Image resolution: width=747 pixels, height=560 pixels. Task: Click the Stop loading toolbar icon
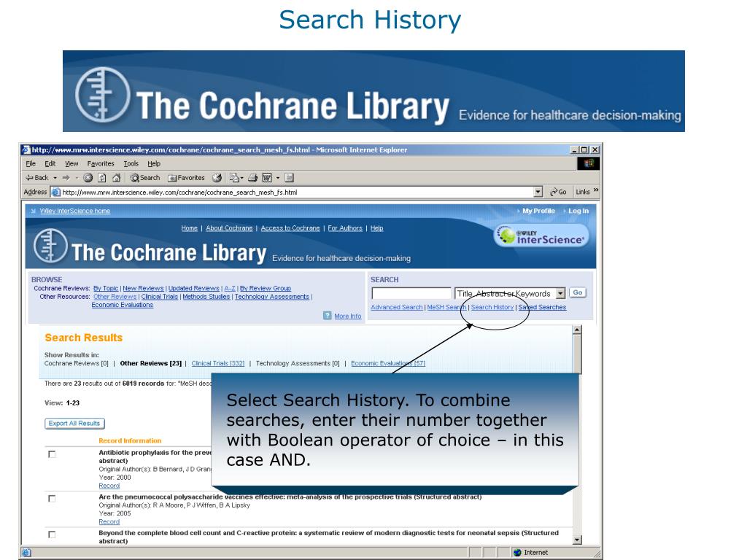88,178
